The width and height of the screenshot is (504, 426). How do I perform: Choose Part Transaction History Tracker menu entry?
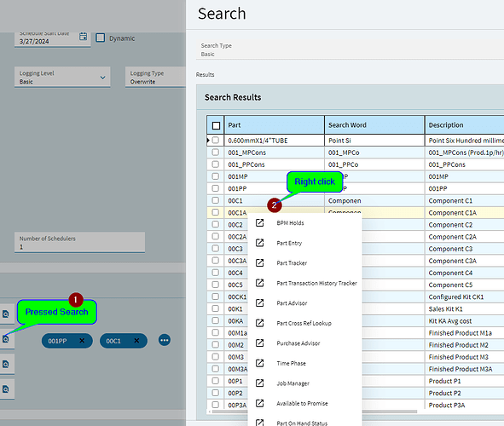(316, 283)
